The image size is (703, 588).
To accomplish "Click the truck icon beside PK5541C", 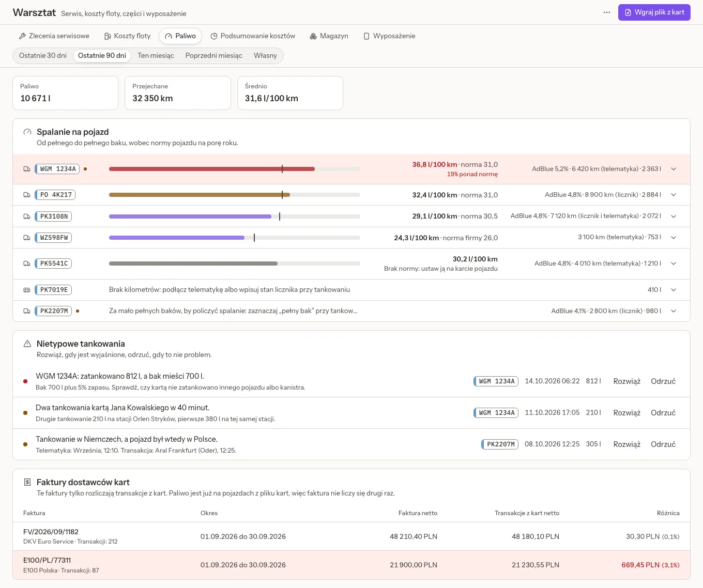I will (27, 264).
